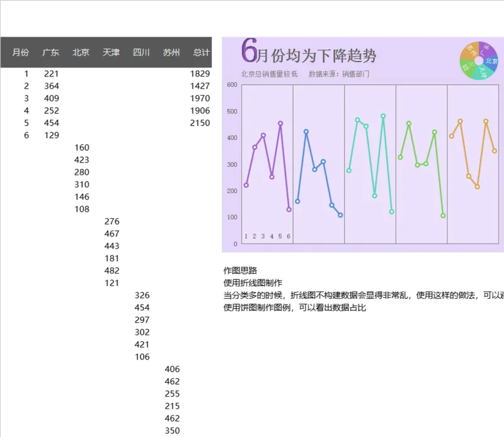Click the 四川 cell with value 326
Viewport: 504px width, 437px height.
tap(142, 295)
